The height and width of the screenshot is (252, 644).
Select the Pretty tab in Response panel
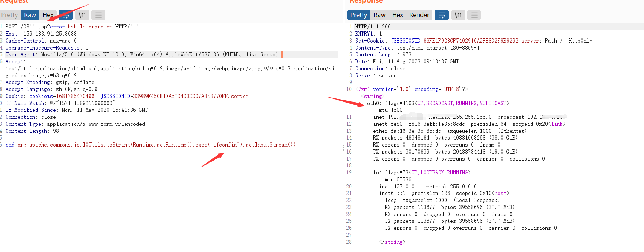point(359,15)
